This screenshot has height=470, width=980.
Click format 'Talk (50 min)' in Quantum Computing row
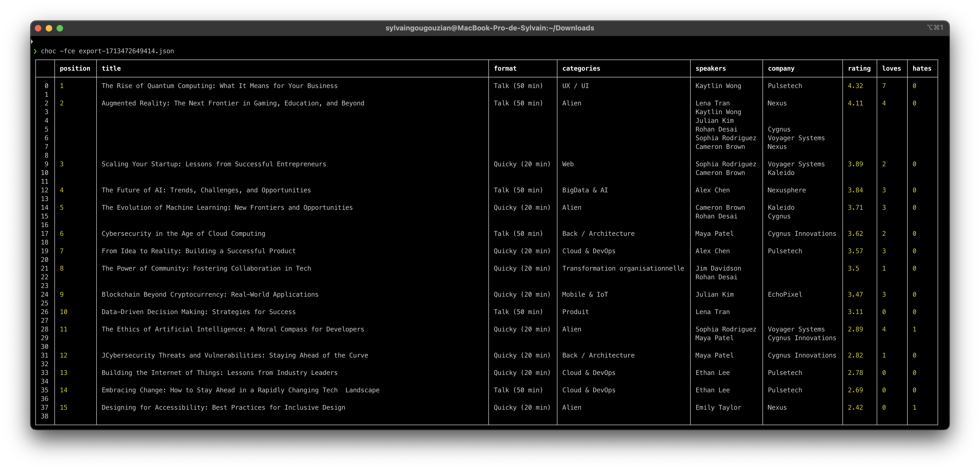pyautogui.click(x=518, y=86)
